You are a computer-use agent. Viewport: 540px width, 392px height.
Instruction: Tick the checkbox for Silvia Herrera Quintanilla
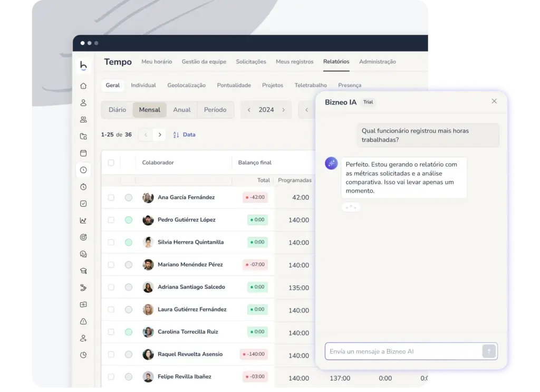111,242
